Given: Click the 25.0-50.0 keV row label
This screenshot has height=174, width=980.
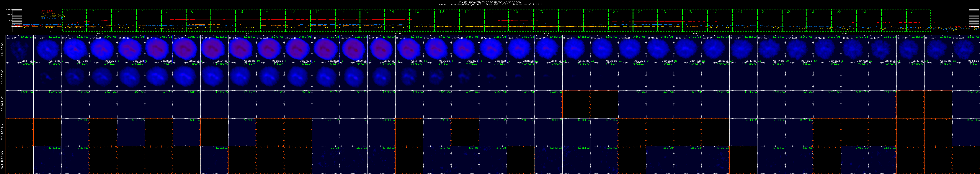Looking at the screenshot, I should click(3, 132).
